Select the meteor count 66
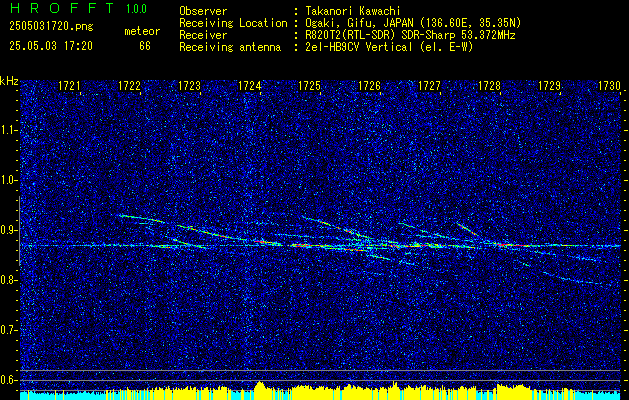The height and width of the screenshot is (400, 629). click(x=145, y=46)
